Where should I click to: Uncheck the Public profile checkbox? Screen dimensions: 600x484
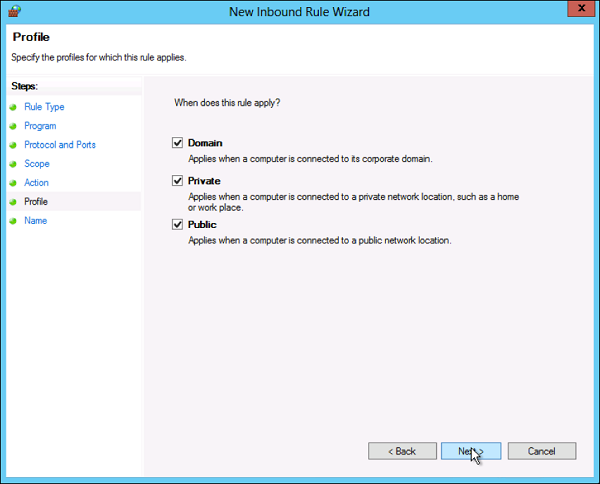[x=178, y=225]
